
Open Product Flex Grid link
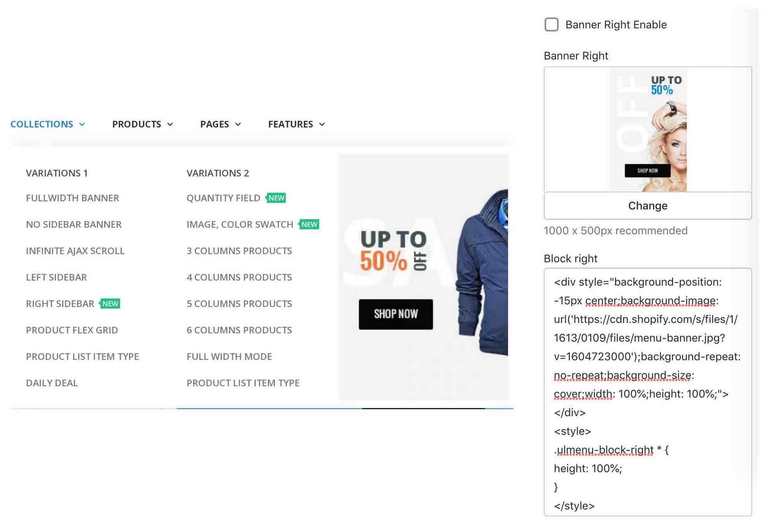pos(72,330)
